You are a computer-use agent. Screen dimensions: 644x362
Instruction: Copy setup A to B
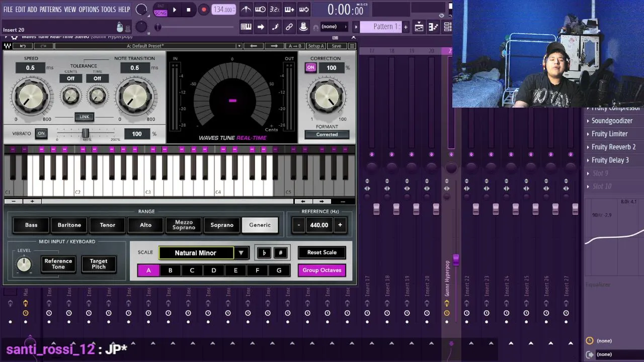295,46
